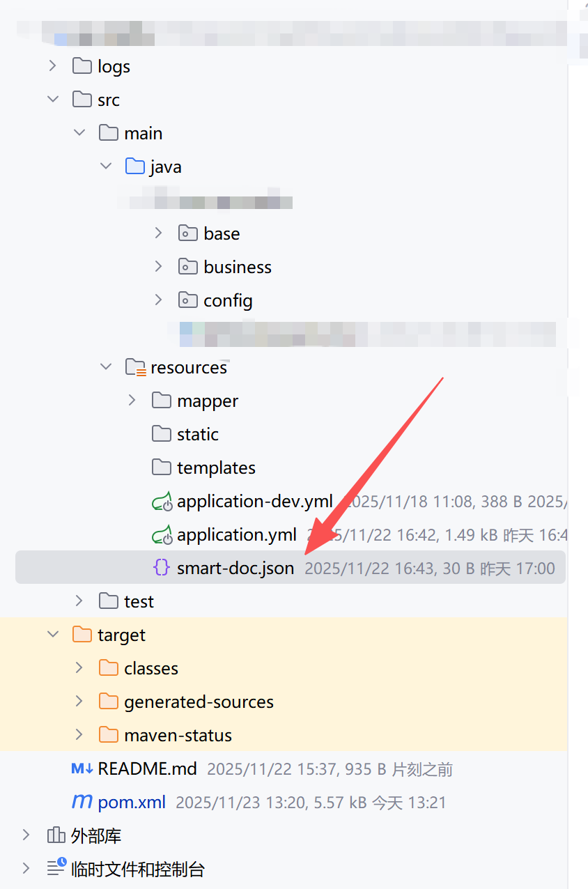Image resolution: width=588 pixels, height=889 pixels.
Task: Expand the maven-status folder
Action: pos(79,735)
